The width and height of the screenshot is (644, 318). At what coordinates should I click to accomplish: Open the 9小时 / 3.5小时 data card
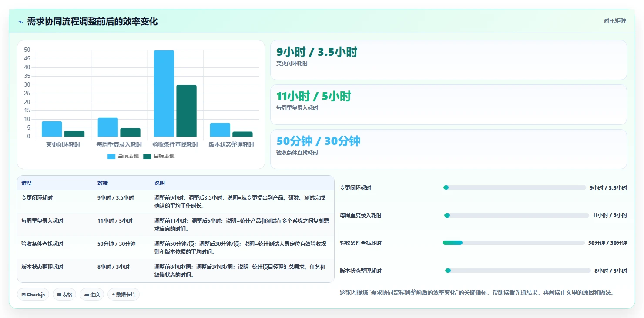[449, 60]
